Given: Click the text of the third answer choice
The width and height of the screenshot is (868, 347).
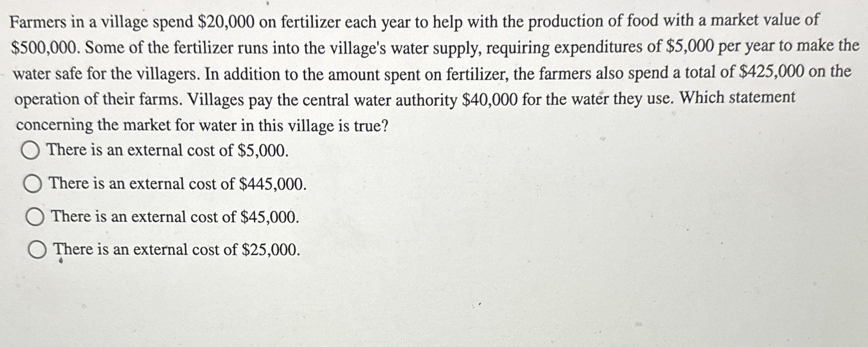Looking at the screenshot, I should (174, 217).
